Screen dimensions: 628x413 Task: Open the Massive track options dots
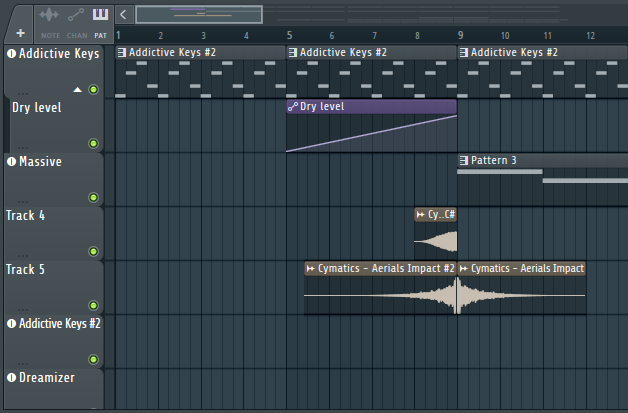pyautogui.click(x=22, y=201)
